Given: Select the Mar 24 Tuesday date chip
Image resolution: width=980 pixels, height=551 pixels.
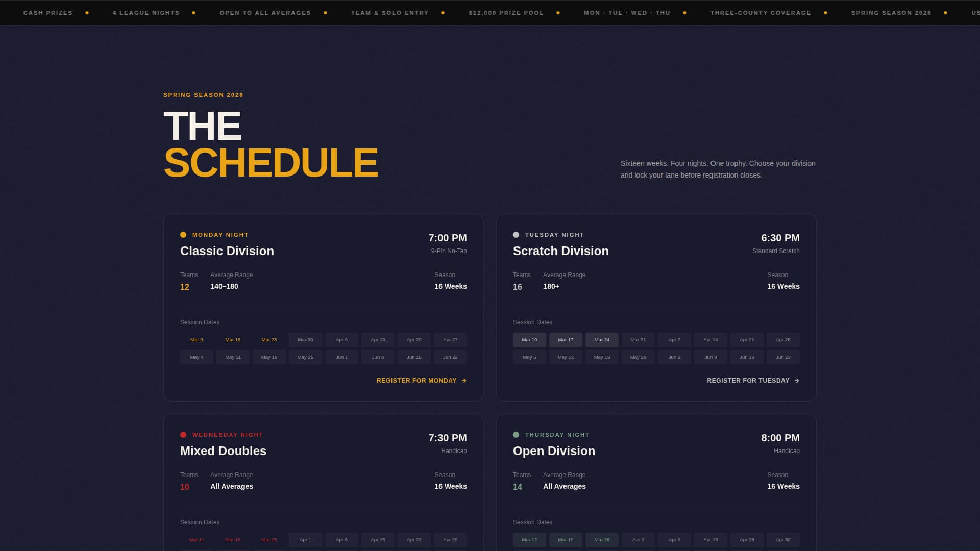Looking at the screenshot, I should (x=602, y=340).
